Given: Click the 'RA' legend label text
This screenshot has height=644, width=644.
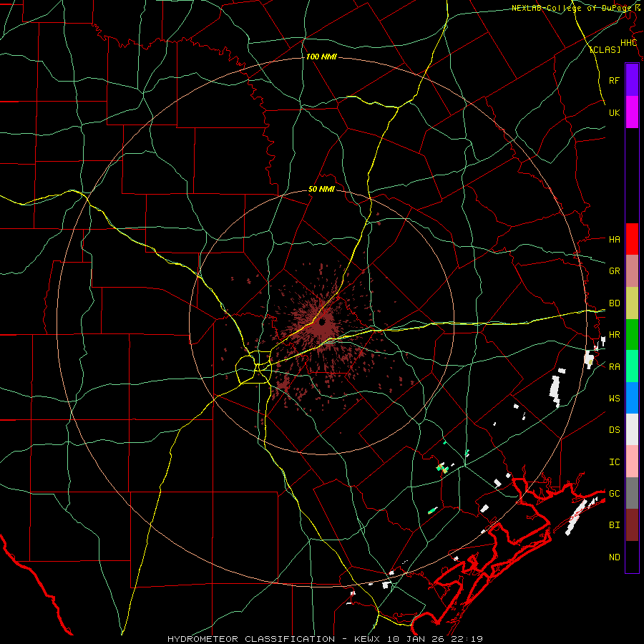Looking at the screenshot, I should pyautogui.click(x=614, y=366).
